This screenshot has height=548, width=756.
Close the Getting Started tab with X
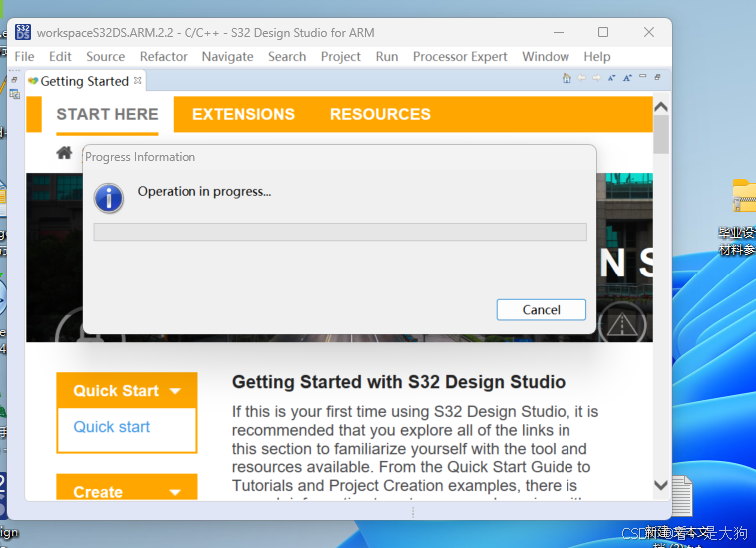138,80
